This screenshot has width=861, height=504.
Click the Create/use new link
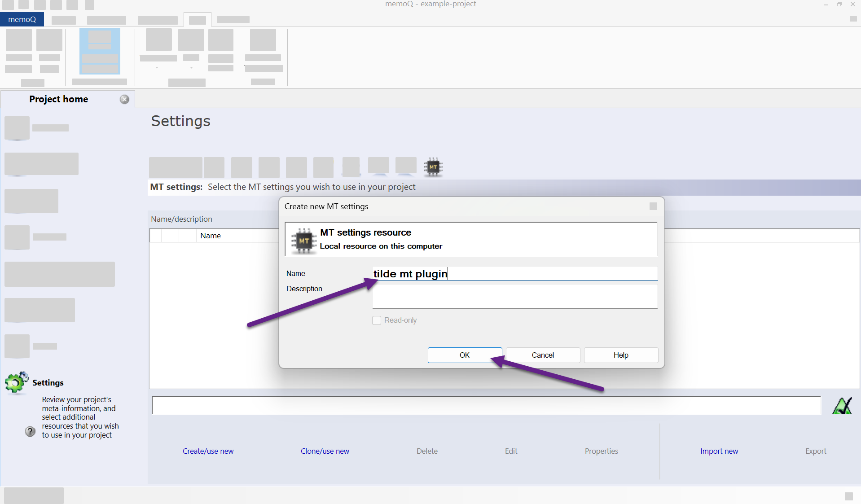point(208,451)
